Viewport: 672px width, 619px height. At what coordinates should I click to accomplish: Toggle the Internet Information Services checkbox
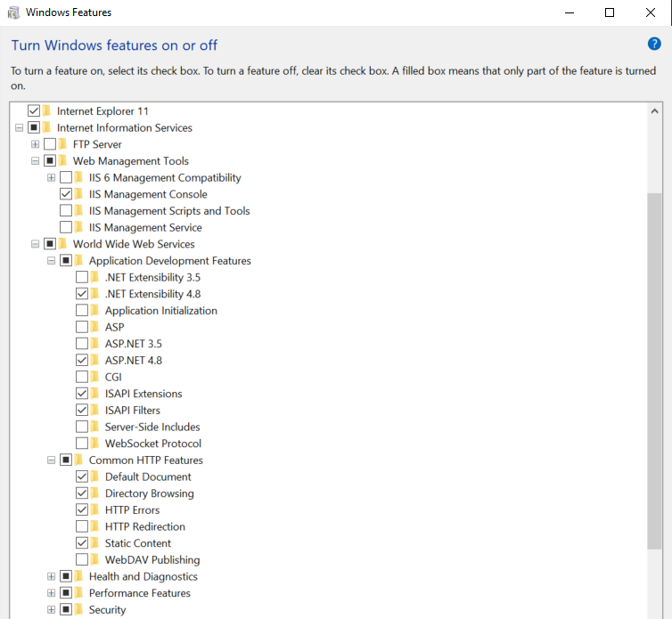(34, 127)
